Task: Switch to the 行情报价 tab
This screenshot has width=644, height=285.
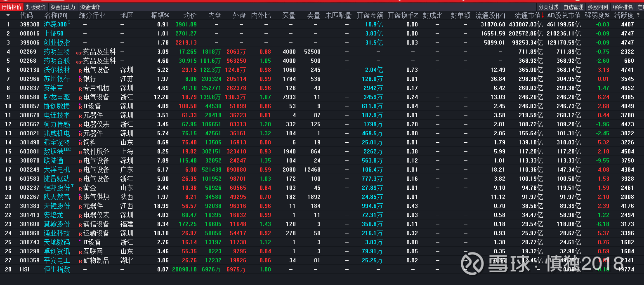Action: (12, 7)
